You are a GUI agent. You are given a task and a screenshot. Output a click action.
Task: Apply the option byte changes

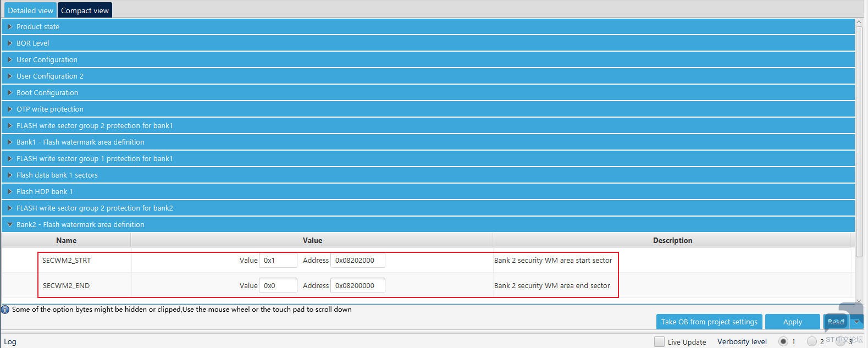coord(792,322)
